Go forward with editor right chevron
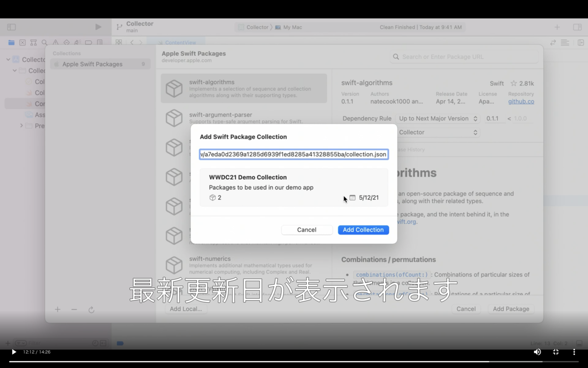588x368 pixels. tap(140, 43)
